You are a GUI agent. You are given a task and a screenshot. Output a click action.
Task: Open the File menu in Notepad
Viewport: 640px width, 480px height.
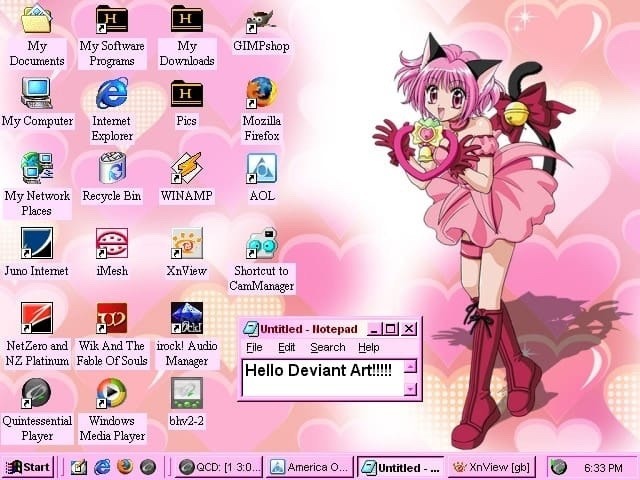[x=254, y=347]
